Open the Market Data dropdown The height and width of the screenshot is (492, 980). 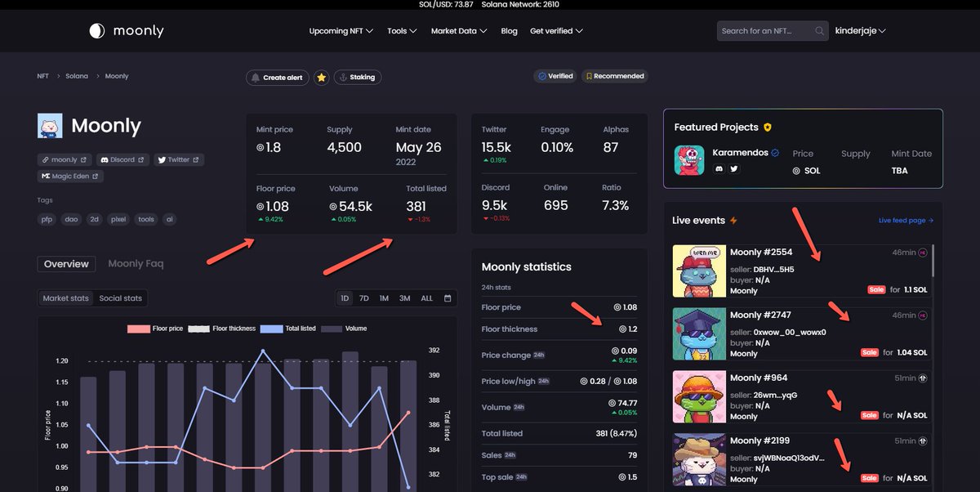coord(459,31)
